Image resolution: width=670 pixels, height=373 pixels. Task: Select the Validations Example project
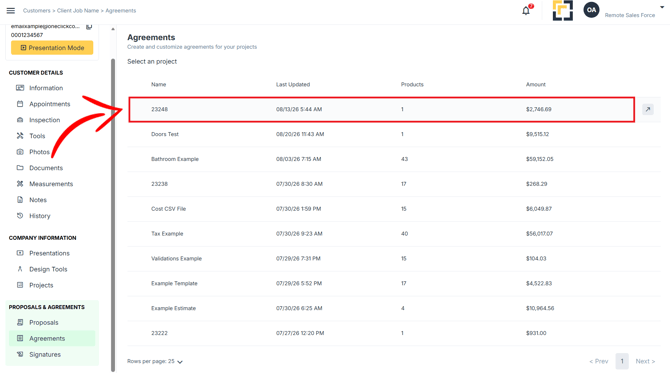pos(394,258)
